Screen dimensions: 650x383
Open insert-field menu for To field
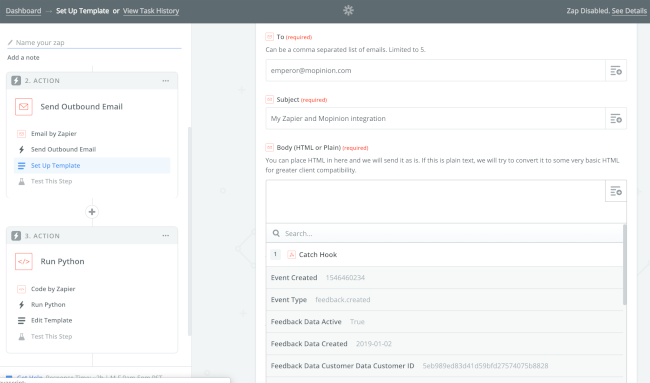[616, 70]
